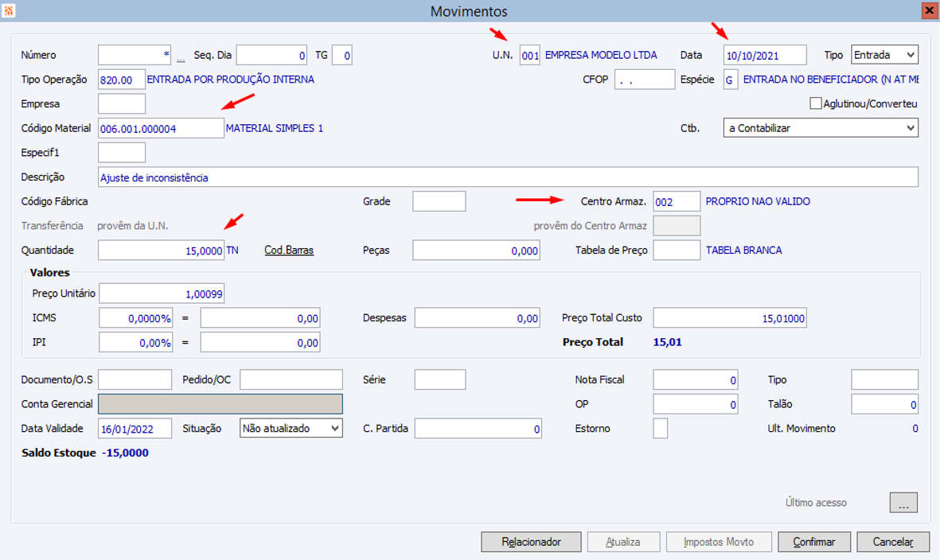The height and width of the screenshot is (560, 940).
Task: Click the Data Validade field 16/01/2022
Action: tap(135, 428)
